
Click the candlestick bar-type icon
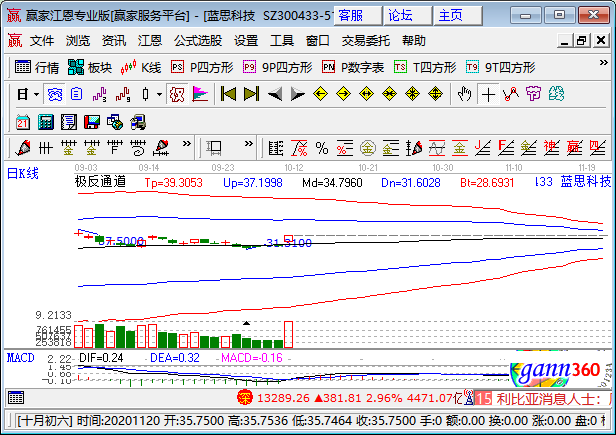point(146,94)
